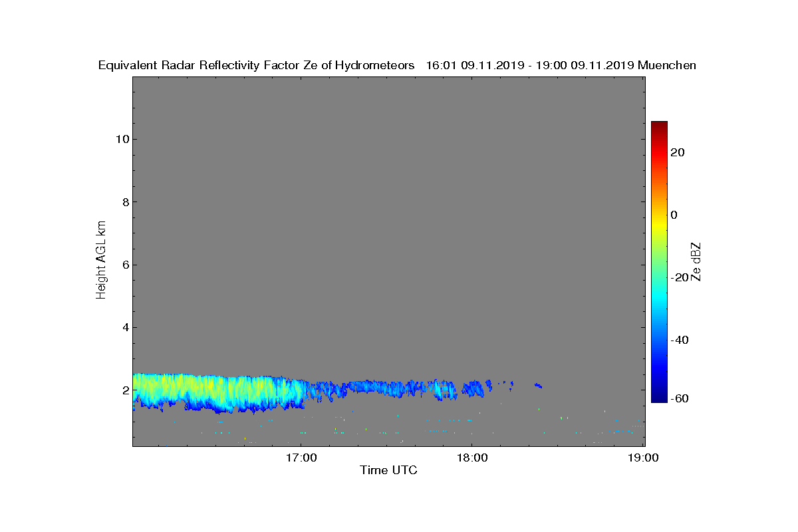
Task: Click the 'Ze dBZ' colorbar label
Action: coord(696,262)
